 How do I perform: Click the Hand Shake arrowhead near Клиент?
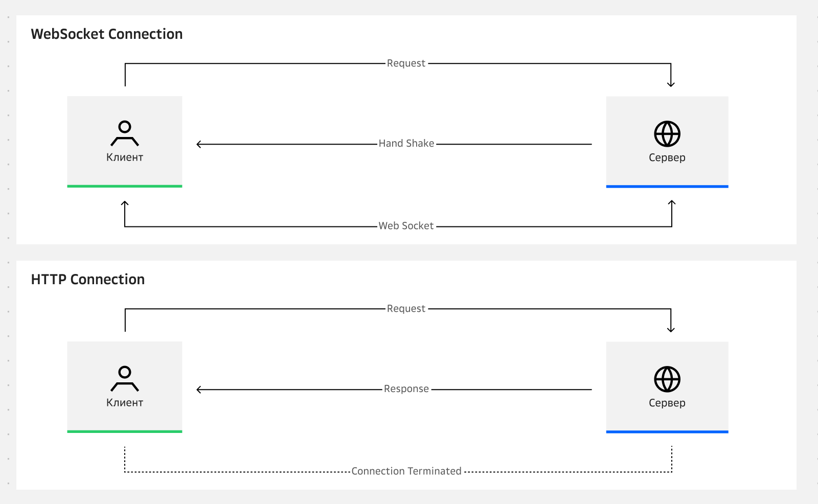pos(199,145)
